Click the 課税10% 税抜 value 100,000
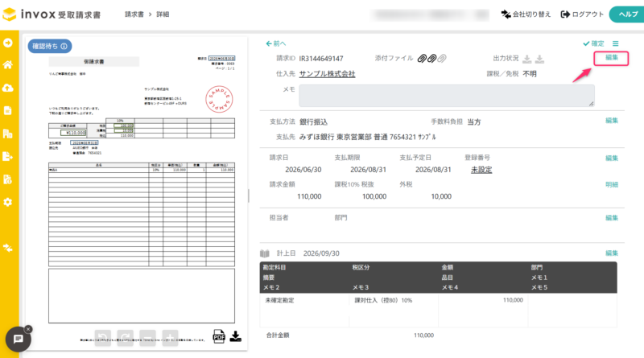The height and width of the screenshot is (358, 644). 374,196
